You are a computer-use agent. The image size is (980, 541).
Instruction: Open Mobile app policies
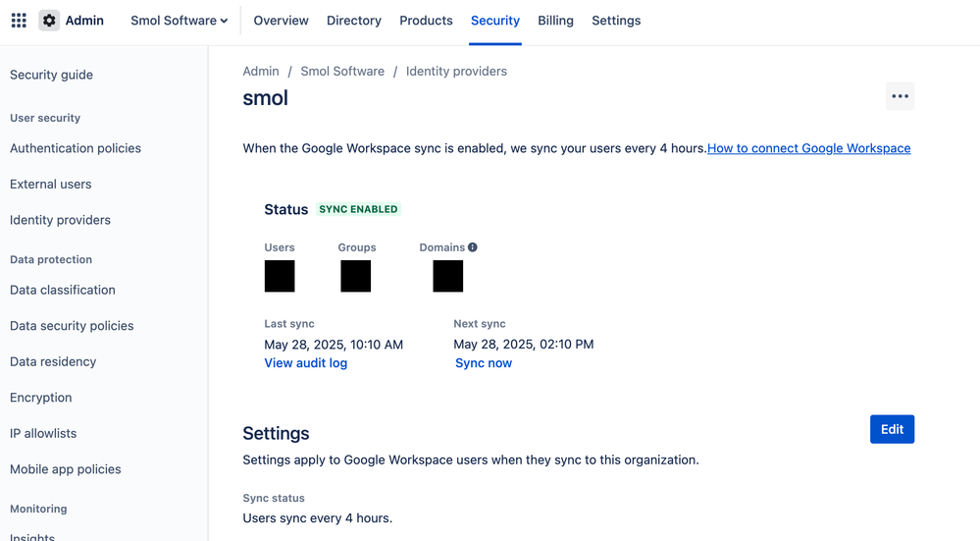click(66, 469)
